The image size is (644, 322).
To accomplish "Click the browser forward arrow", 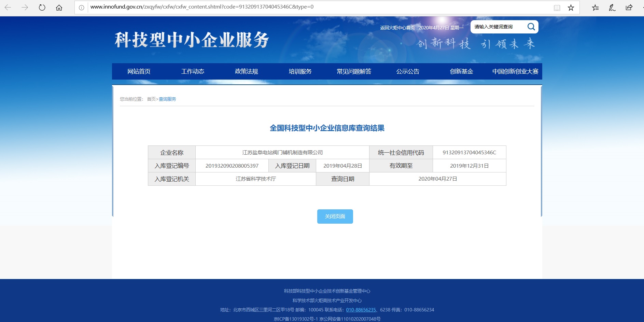I will pyautogui.click(x=25, y=8).
